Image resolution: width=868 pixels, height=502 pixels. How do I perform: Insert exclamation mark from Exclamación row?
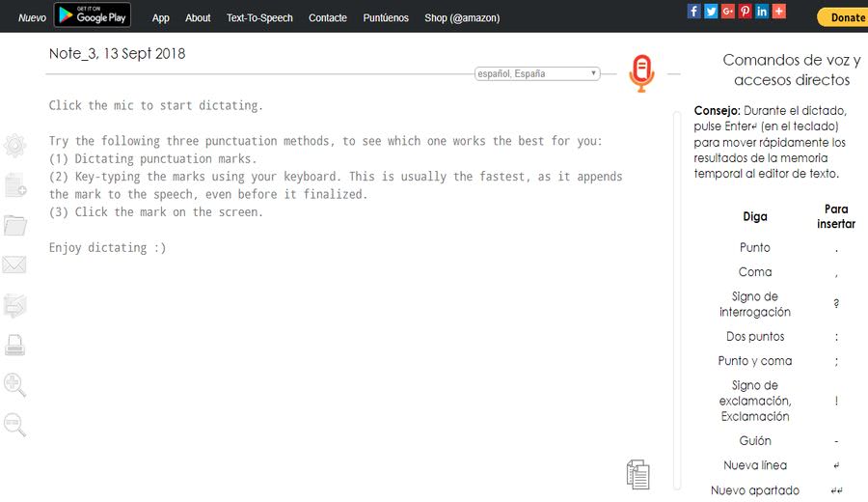pyautogui.click(x=836, y=401)
